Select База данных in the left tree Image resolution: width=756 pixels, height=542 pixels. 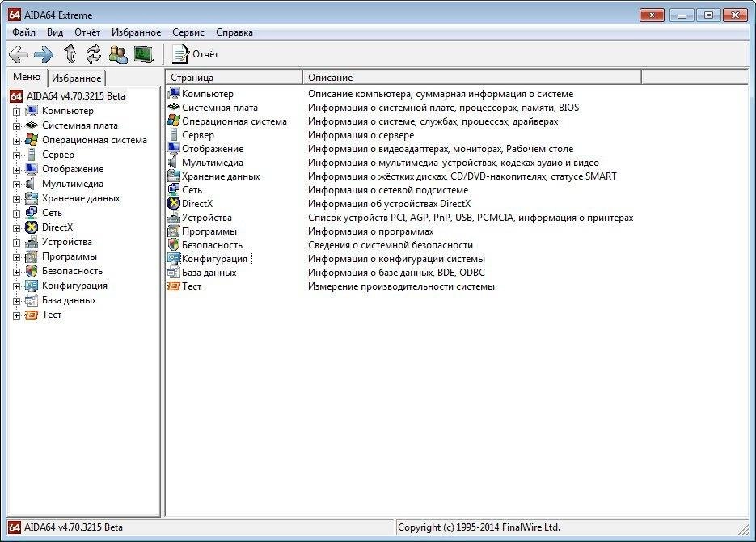click(x=69, y=300)
